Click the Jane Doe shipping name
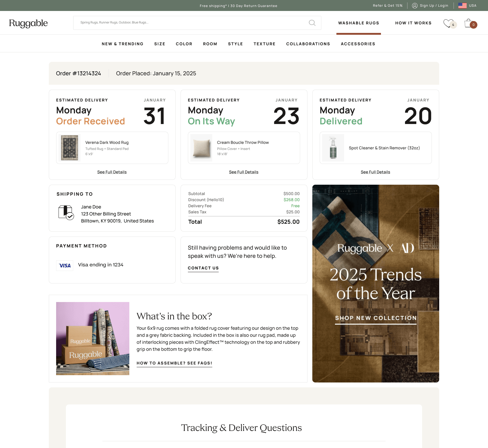The height and width of the screenshot is (448, 488). 91,207
